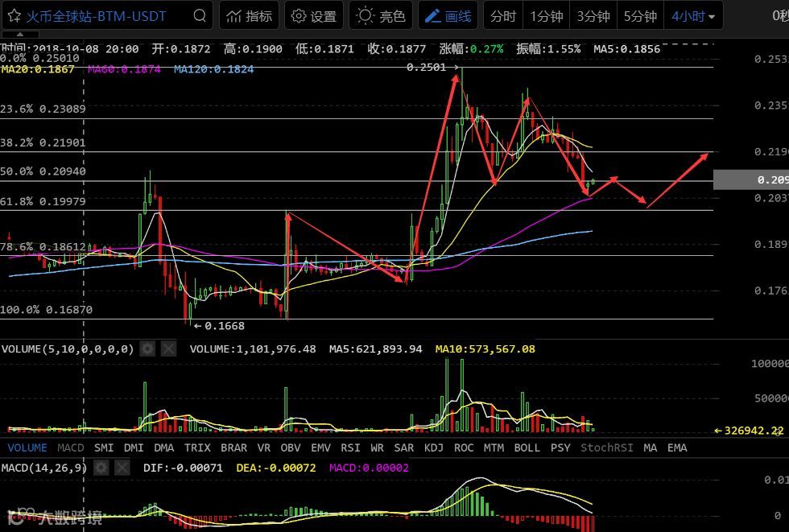
Task: Select the DMA indicator
Action: 164,447
